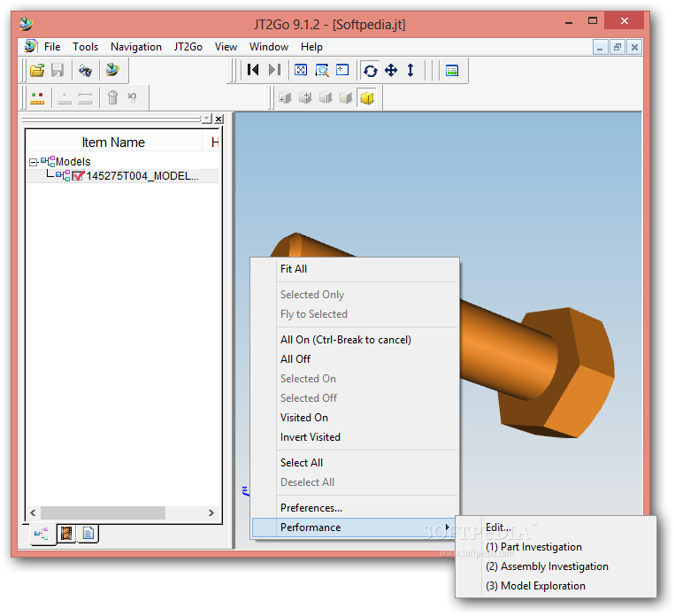Select the vertical Zoom arrow tool
The image size is (675, 616).
[x=410, y=70]
